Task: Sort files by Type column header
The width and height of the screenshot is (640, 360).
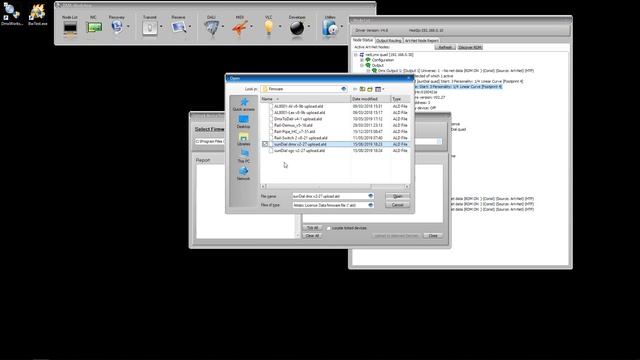Action: pyautogui.click(x=400, y=99)
